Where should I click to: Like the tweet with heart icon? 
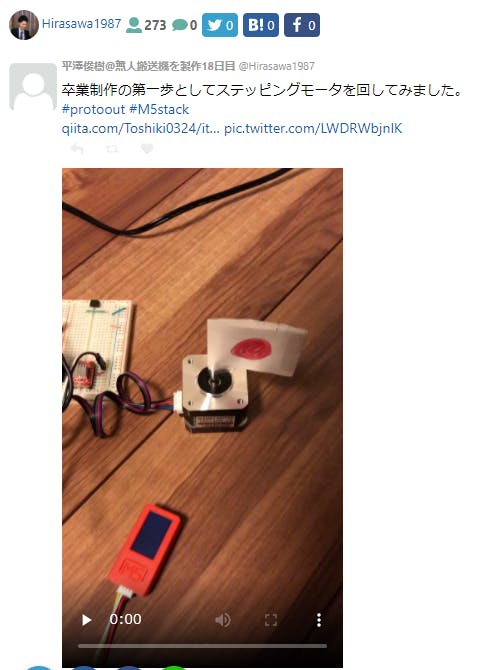[147, 149]
